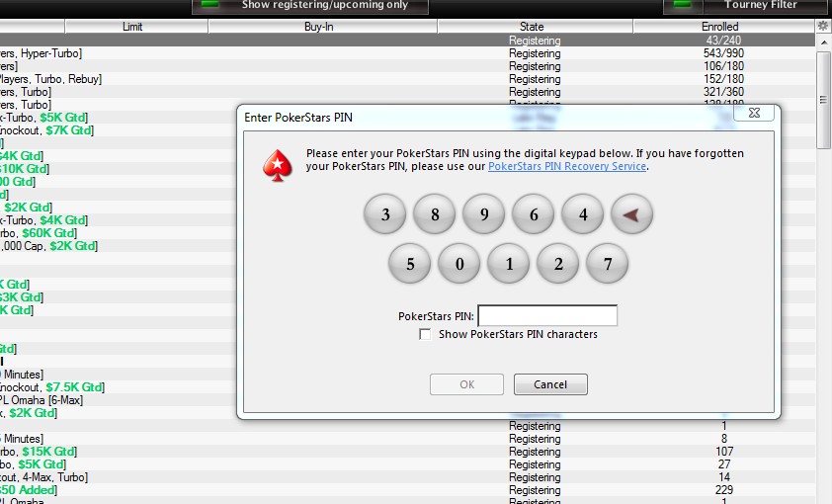Click keypad digit 3
832x504 pixels.
pyautogui.click(x=385, y=214)
